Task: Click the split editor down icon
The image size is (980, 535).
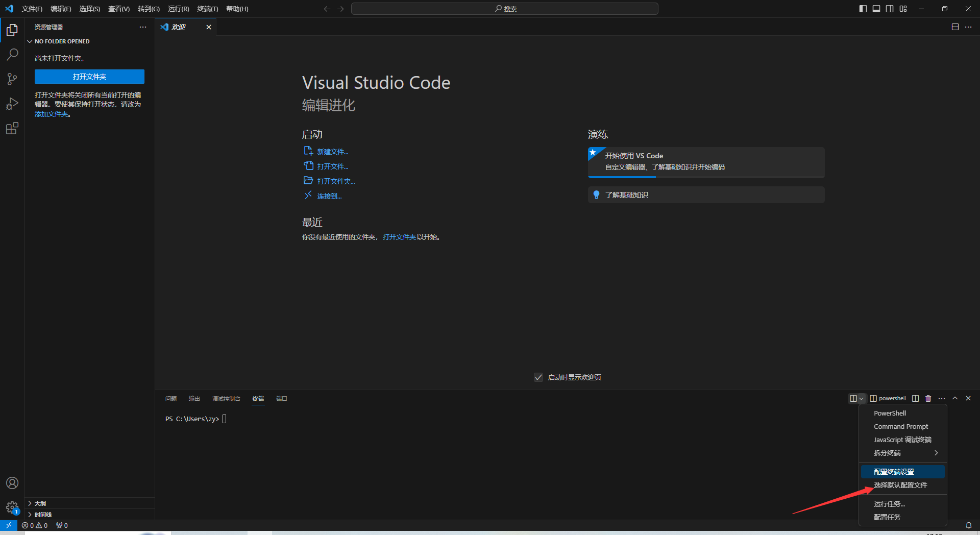Action: click(x=955, y=27)
